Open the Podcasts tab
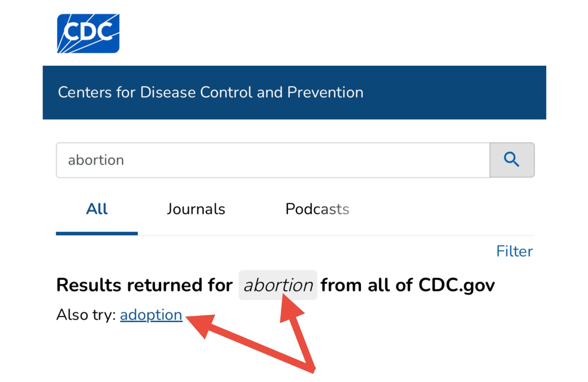 (317, 209)
